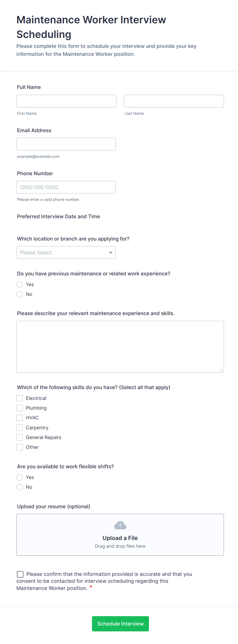Click the Last Name input field

[x=174, y=101]
